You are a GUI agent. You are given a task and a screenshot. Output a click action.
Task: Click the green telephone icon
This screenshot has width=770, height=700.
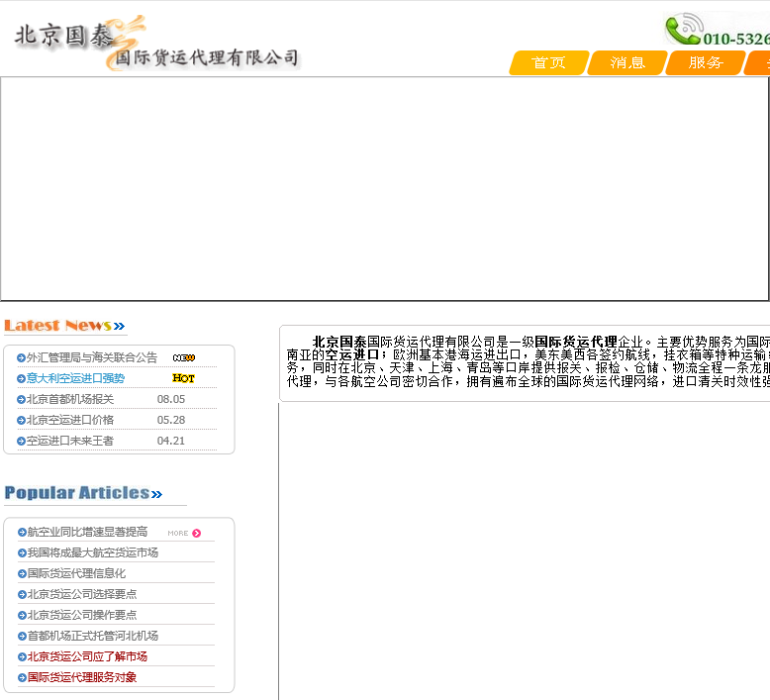[x=684, y=29]
